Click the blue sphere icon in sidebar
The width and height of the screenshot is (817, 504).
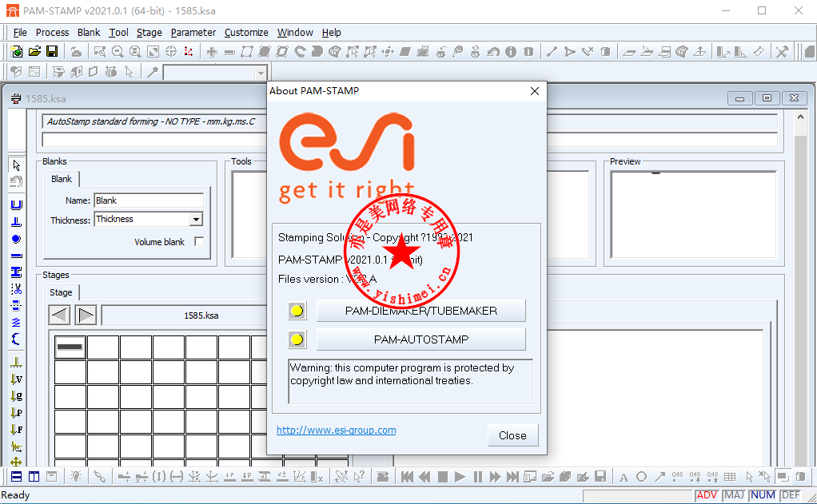[16, 239]
